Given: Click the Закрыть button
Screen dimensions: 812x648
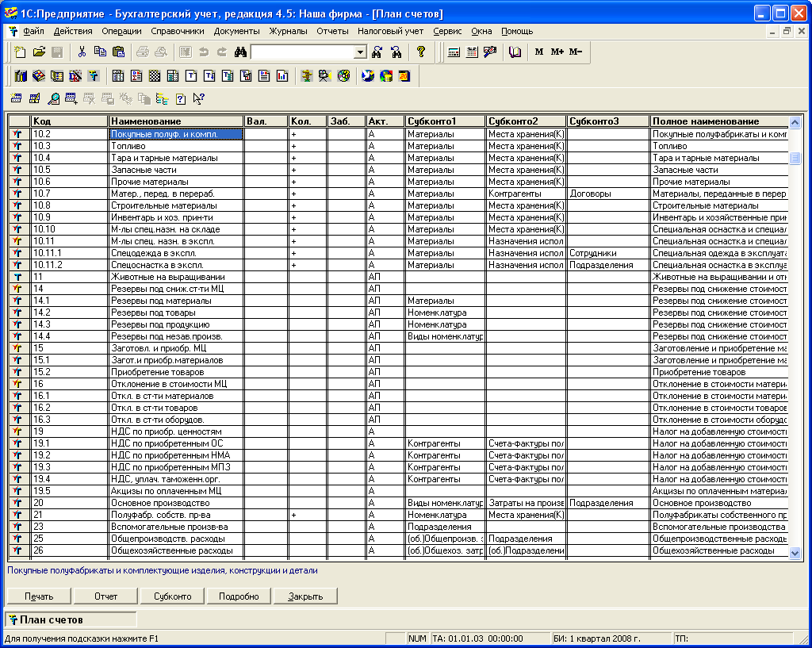Looking at the screenshot, I should pos(305,596).
